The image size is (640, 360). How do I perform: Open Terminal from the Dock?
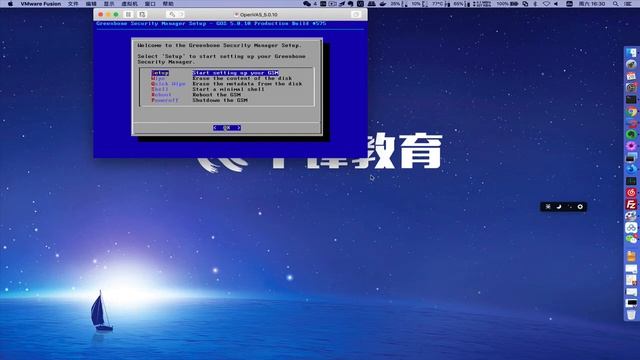point(631,99)
